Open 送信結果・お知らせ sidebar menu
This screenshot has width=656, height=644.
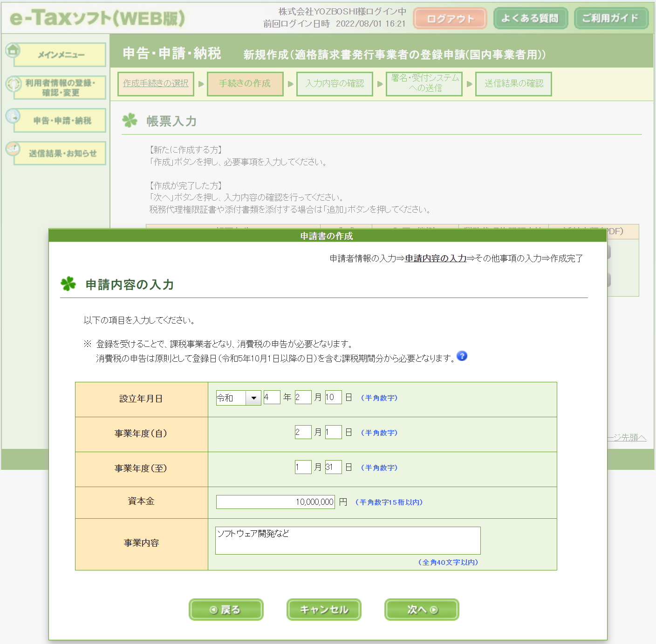coord(61,153)
